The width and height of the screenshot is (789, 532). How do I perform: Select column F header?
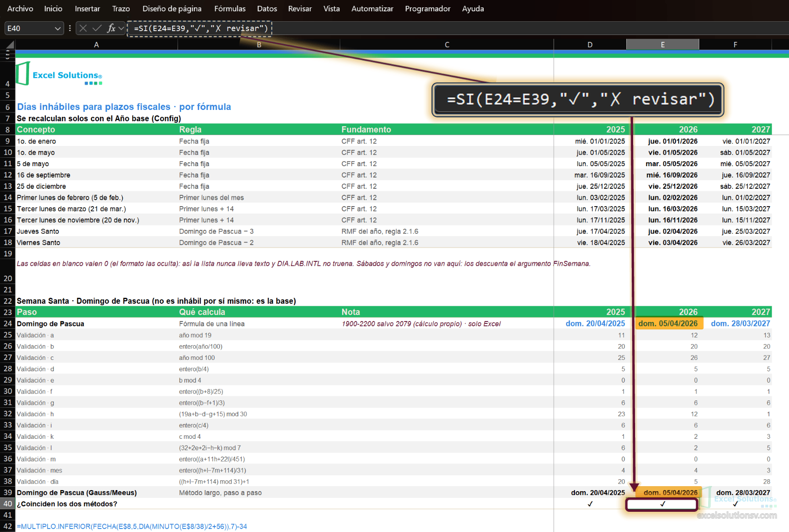point(735,45)
